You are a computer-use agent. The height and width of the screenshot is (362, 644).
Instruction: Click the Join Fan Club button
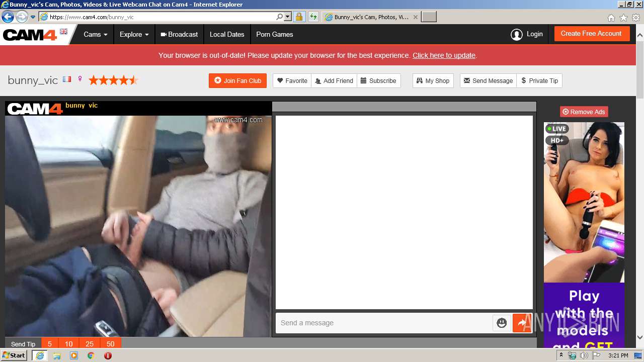tap(237, 80)
